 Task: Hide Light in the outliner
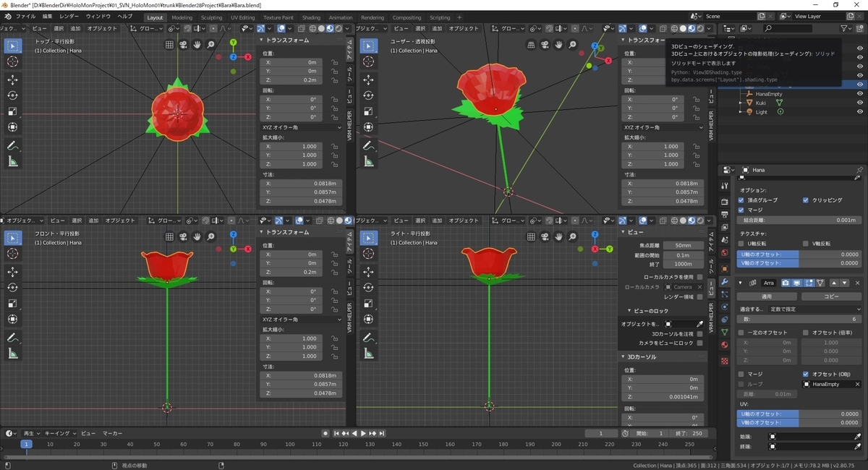click(x=860, y=112)
